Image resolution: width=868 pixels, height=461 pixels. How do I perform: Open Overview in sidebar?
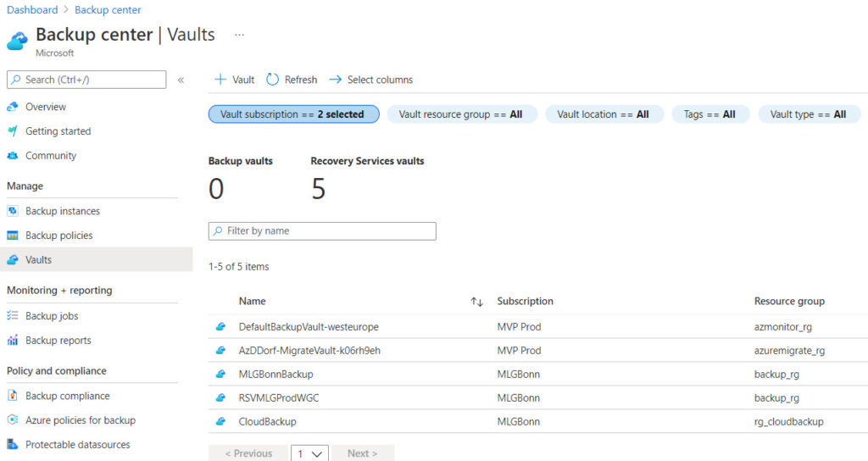tap(46, 107)
